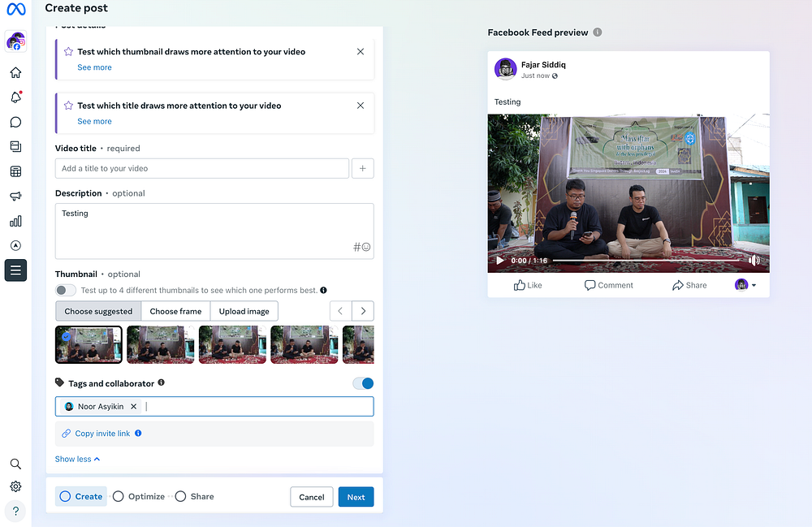
Task: Collapse section with Show less
Action: coord(77,459)
